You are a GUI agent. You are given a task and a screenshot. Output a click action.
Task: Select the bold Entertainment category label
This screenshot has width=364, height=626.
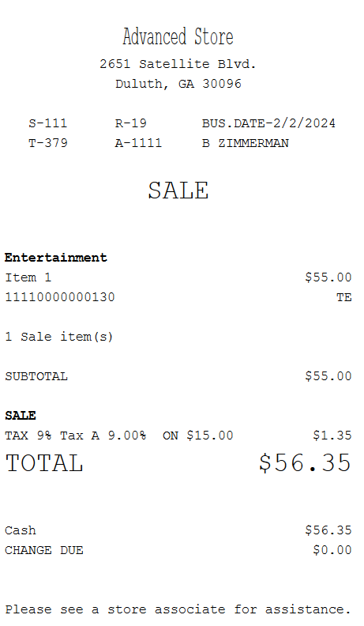coord(56,258)
